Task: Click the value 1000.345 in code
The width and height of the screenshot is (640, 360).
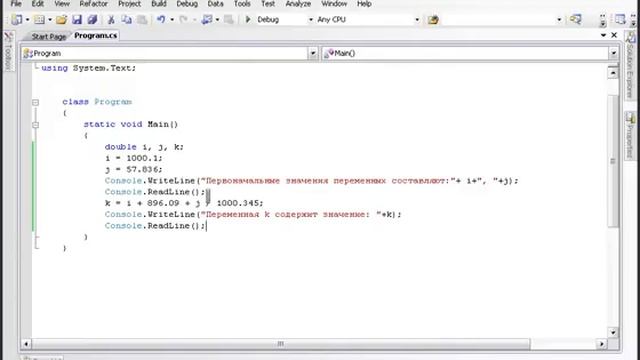Action: [238, 203]
